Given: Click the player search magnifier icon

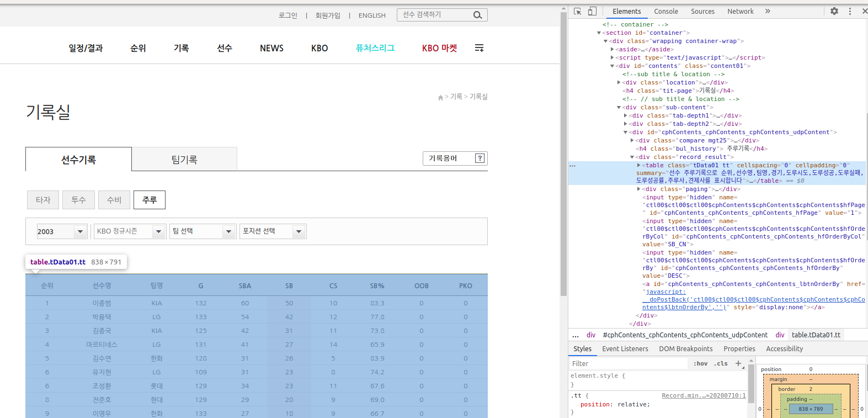Looking at the screenshot, I should click(477, 15).
